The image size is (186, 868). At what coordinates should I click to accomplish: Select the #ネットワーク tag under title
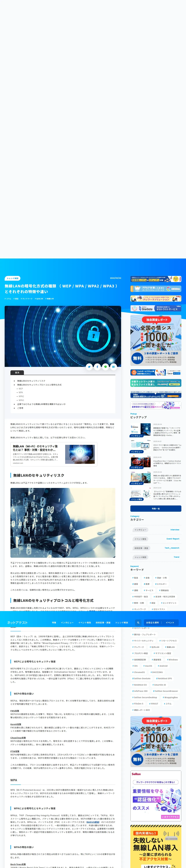pos(27,299)
